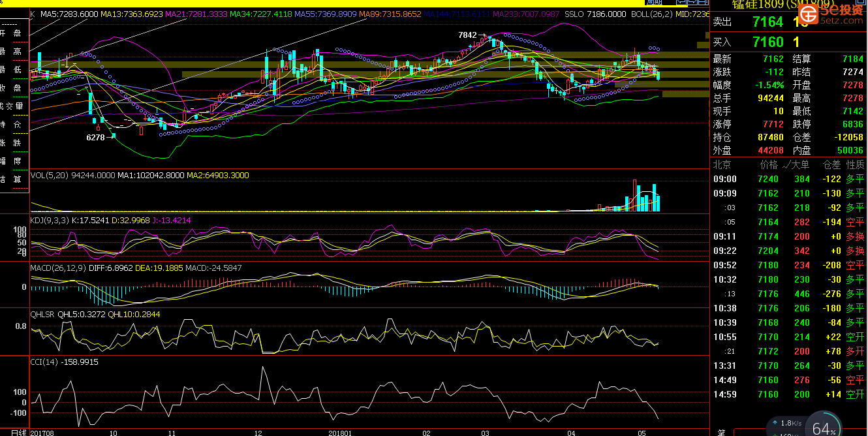868x436 pixels.
Task: Click the 6278 low price marker
Action: click(x=95, y=138)
